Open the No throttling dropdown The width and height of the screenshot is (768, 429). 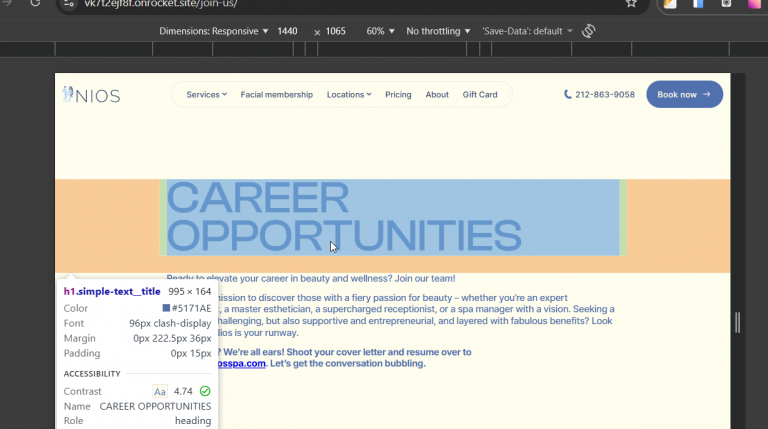pyautogui.click(x=438, y=31)
